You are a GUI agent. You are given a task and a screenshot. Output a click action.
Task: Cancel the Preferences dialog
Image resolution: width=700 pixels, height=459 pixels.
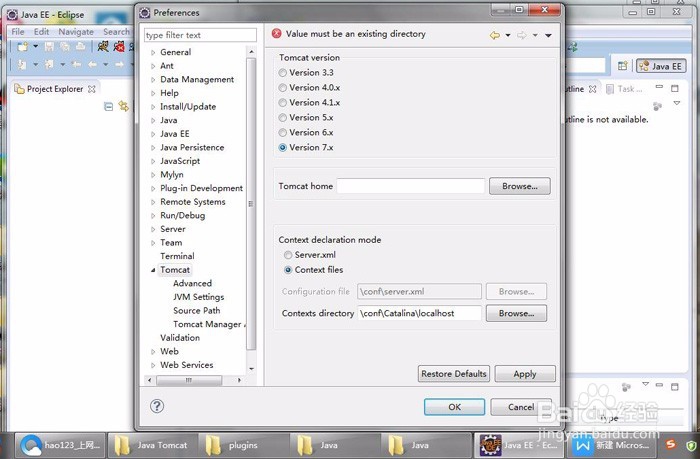[521, 407]
